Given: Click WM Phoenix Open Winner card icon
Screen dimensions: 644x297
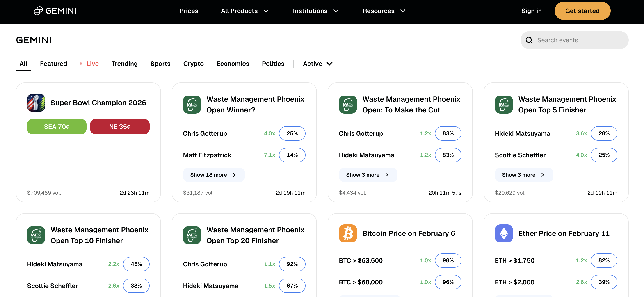Looking at the screenshot, I should point(192,105).
